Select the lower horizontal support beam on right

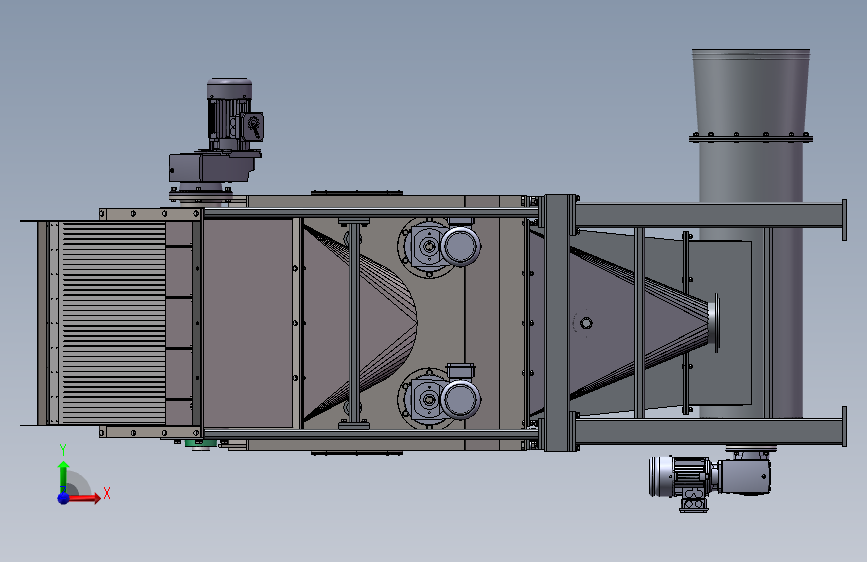[711, 431]
